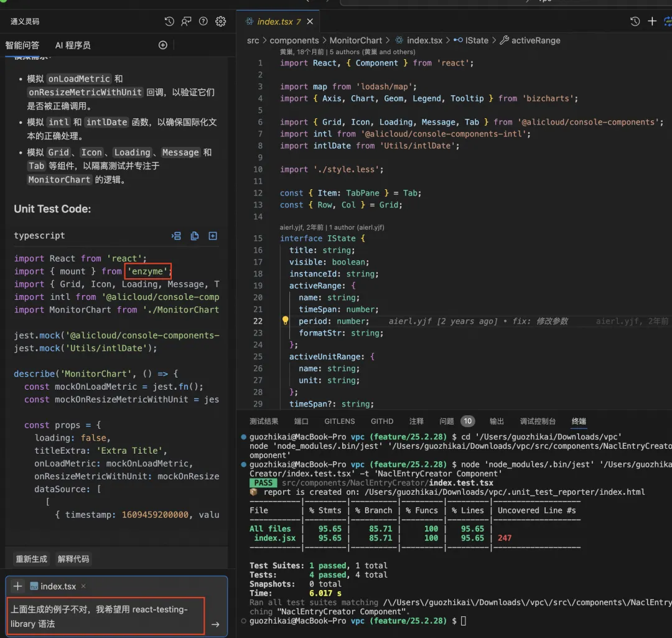
Task: Create new file from the typescript code block
Action: (213, 236)
